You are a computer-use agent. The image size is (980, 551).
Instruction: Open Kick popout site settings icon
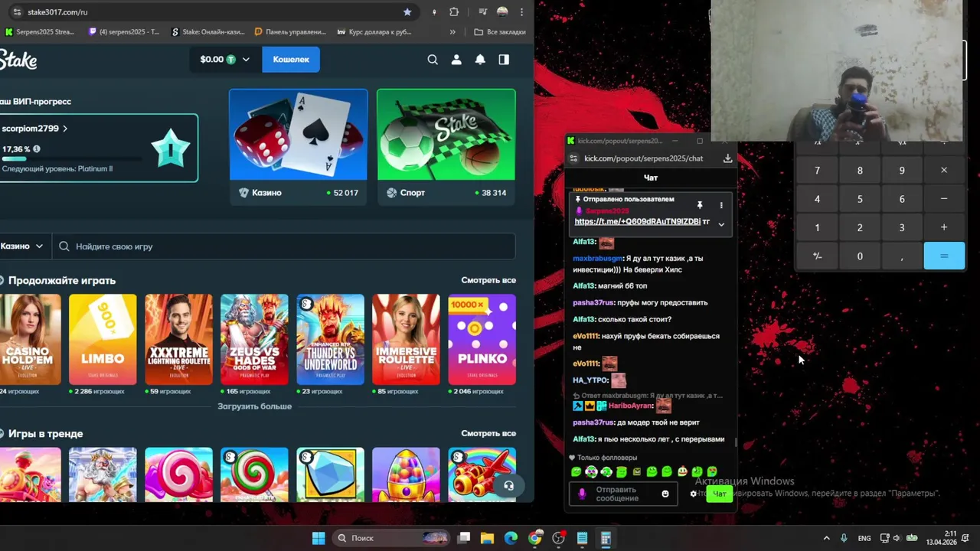(573, 158)
